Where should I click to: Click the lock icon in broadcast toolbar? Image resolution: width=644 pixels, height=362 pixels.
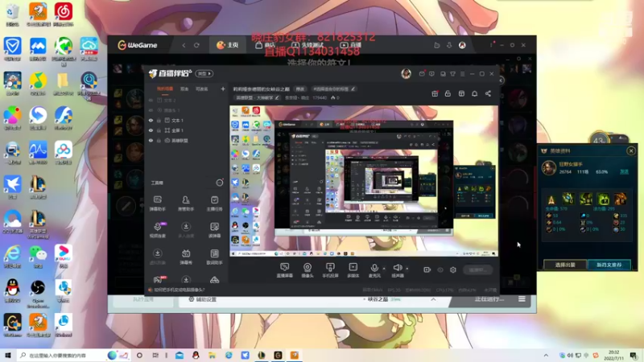click(448, 93)
